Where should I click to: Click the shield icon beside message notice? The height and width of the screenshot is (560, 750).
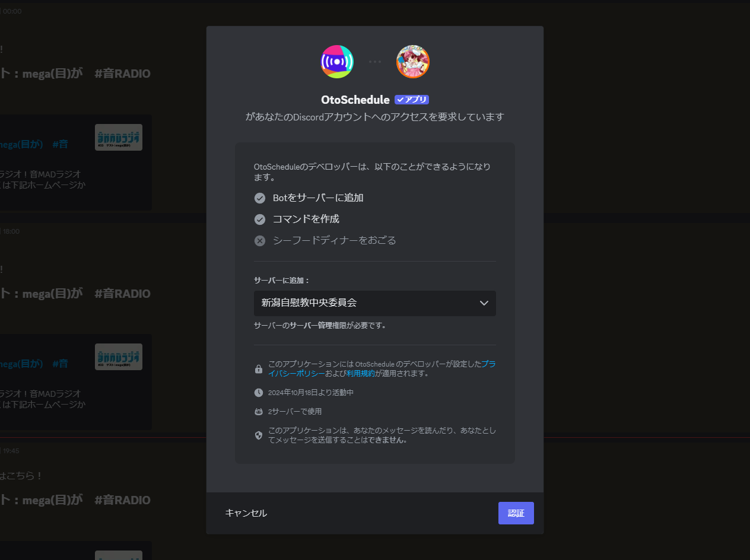click(259, 435)
